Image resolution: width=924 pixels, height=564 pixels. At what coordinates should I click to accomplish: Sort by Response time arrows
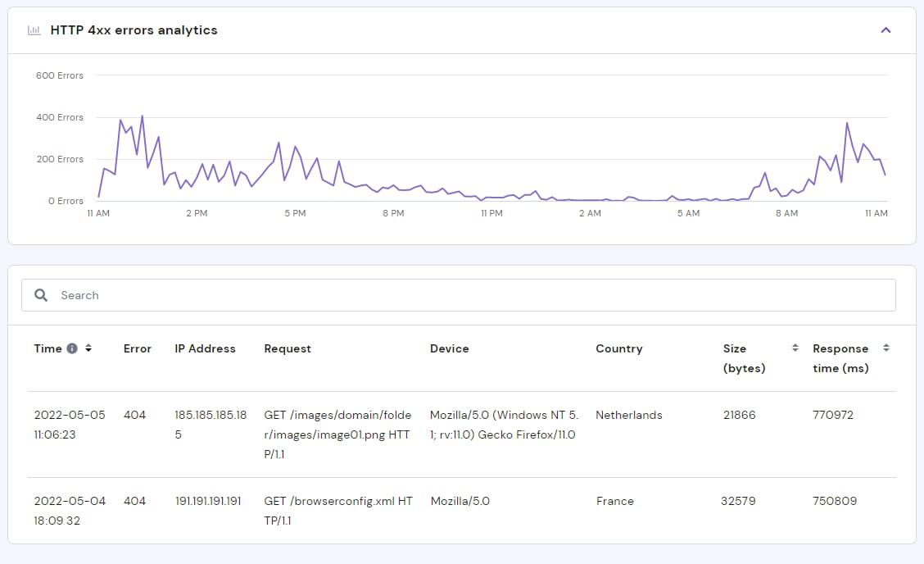coord(885,348)
